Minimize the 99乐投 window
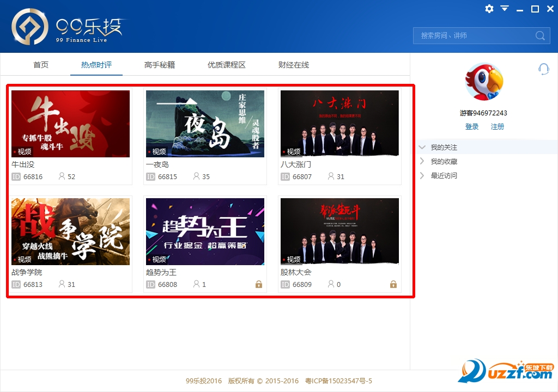This screenshot has height=392, width=558. (x=520, y=9)
